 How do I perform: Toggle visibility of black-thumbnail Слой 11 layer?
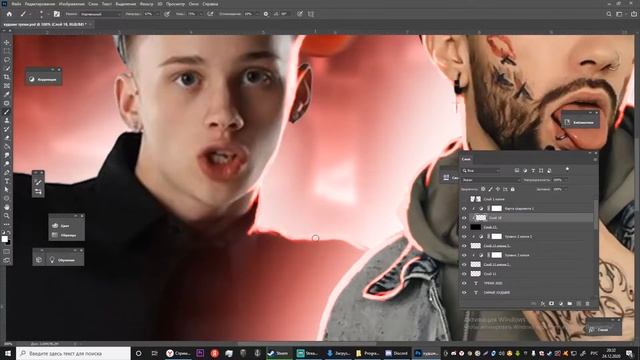tap(464, 227)
